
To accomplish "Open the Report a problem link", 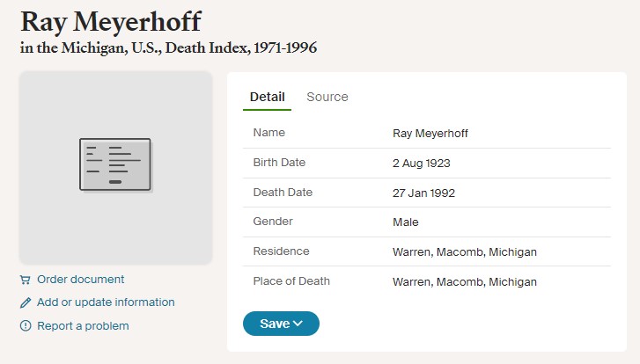I will 83,326.
